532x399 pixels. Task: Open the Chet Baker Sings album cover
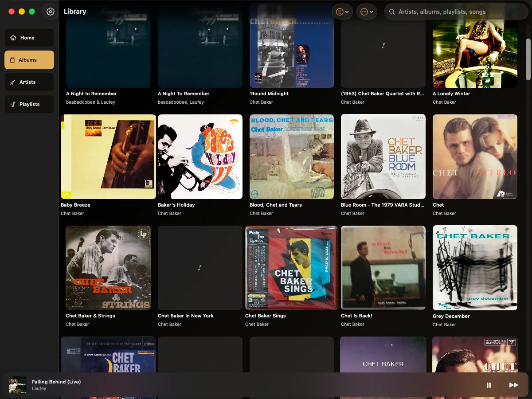point(292,268)
